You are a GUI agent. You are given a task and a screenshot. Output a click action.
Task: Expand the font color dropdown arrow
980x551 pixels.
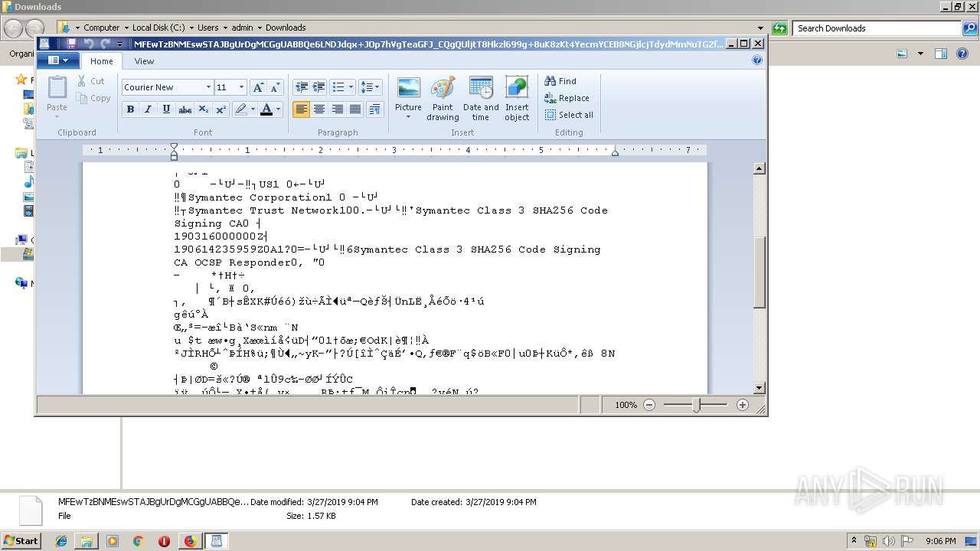[278, 109]
